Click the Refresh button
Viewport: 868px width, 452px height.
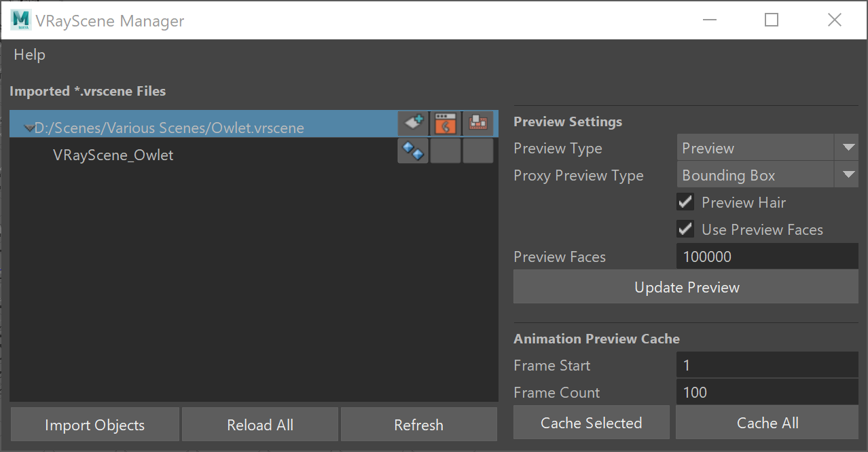click(418, 425)
